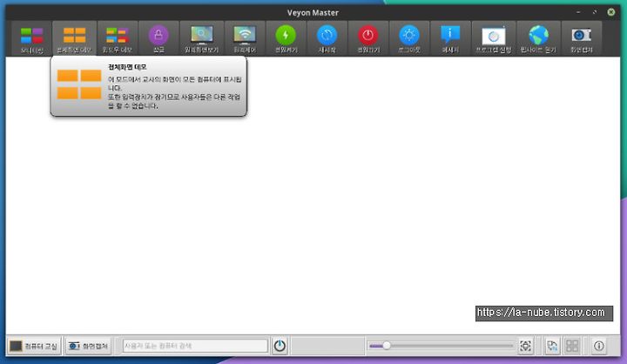The height and width of the screenshot is (364, 627).
Task: Open the Remote control tool
Action: (245, 39)
